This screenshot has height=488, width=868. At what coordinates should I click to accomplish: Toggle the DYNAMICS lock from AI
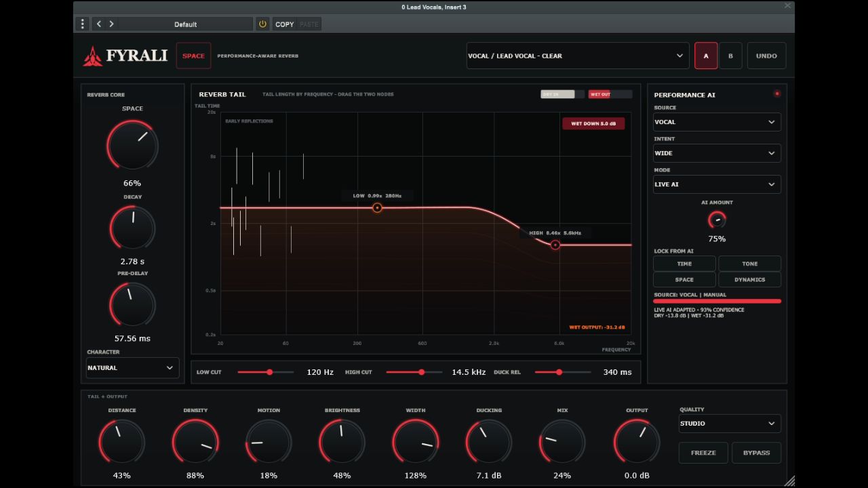[749, 279]
